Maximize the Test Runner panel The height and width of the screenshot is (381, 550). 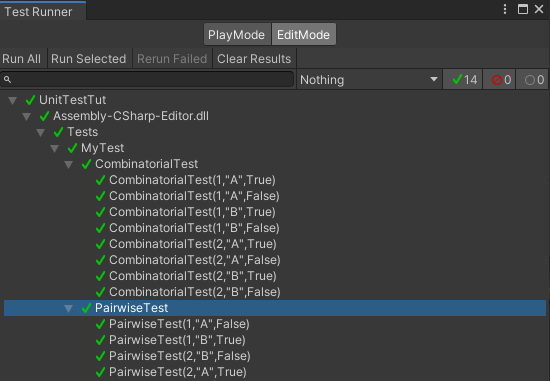coord(523,9)
